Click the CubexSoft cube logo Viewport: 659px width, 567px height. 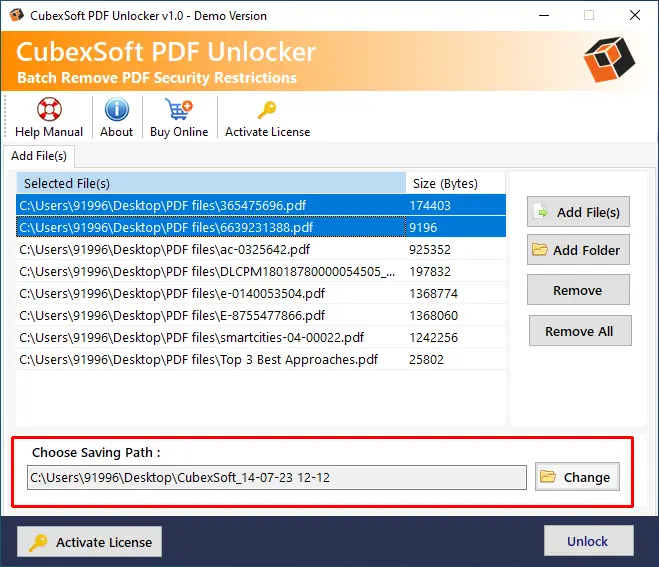[x=609, y=63]
